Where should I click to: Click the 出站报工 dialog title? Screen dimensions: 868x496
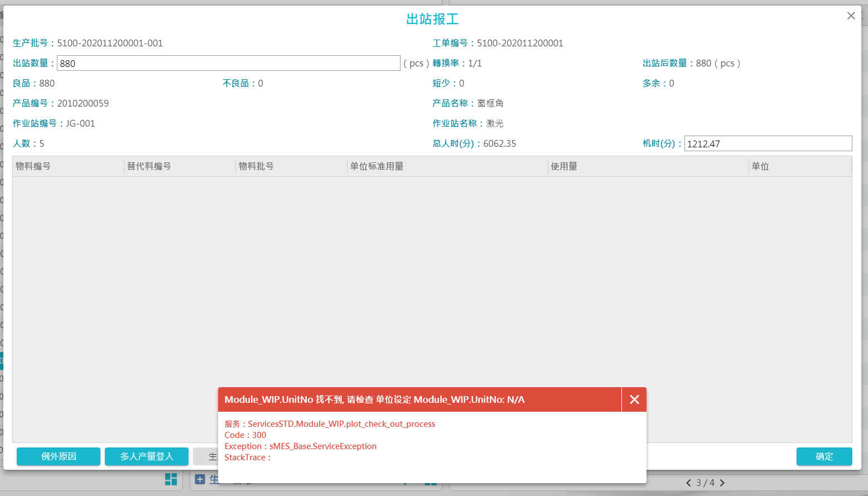pyautogui.click(x=432, y=19)
